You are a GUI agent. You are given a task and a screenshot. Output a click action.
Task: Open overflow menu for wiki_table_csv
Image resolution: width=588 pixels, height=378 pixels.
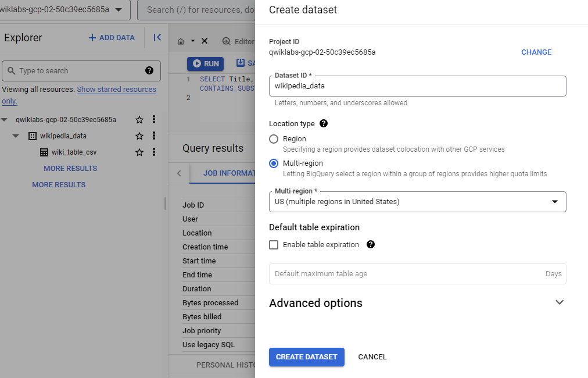tap(153, 152)
